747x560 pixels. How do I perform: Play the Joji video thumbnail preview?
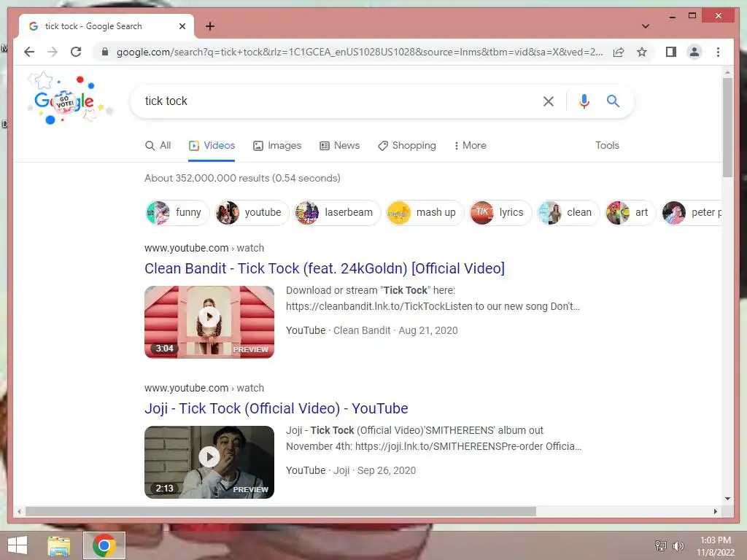pos(209,462)
